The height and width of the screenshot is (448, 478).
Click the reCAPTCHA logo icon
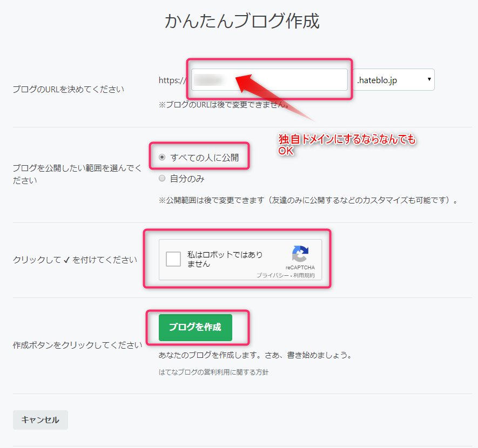pos(300,254)
